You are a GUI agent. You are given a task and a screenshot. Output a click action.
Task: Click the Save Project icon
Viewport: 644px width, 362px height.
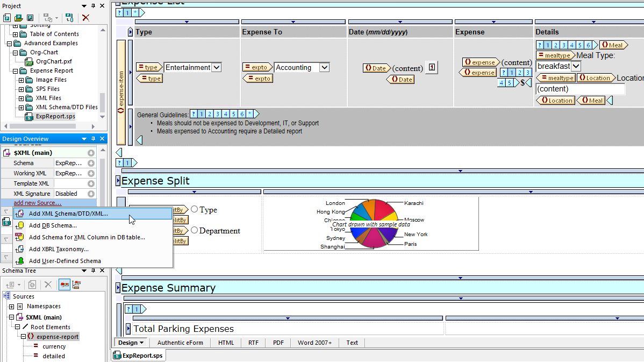[30, 18]
